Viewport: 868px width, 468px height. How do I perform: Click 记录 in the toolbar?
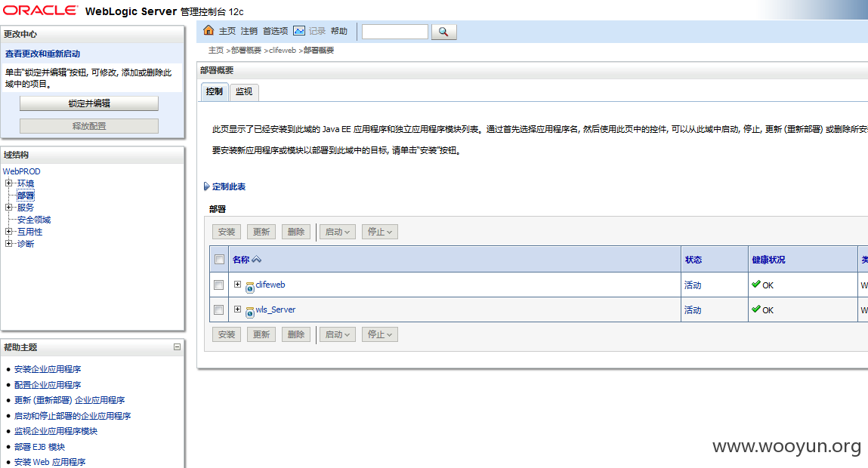coord(317,31)
